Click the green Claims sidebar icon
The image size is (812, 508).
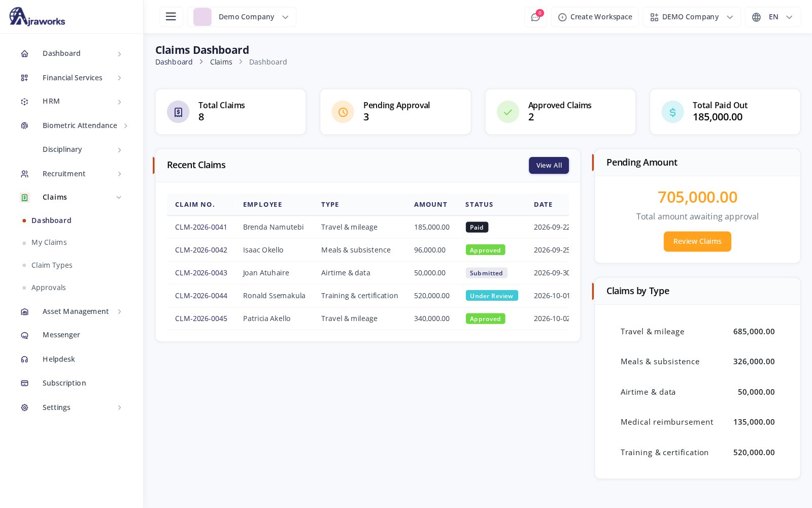pyautogui.click(x=24, y=198)
